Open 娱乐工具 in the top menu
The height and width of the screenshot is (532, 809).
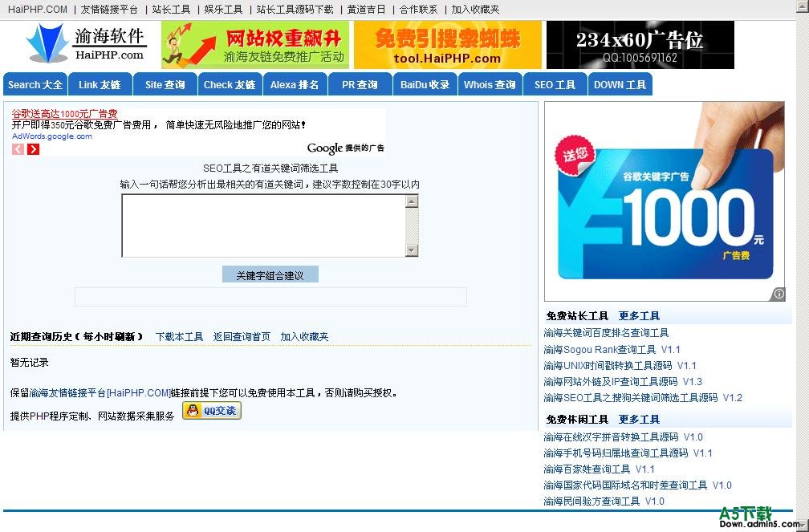[x=223, y=10]
